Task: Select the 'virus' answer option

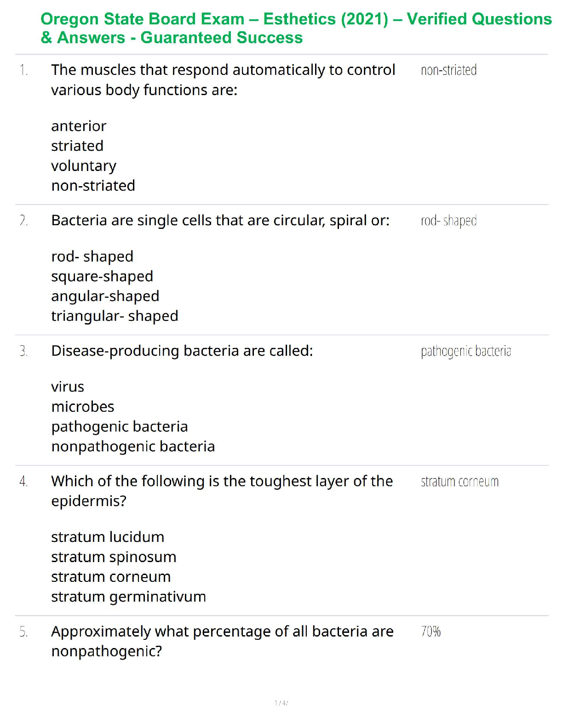Action: click(x=68, y=387)
